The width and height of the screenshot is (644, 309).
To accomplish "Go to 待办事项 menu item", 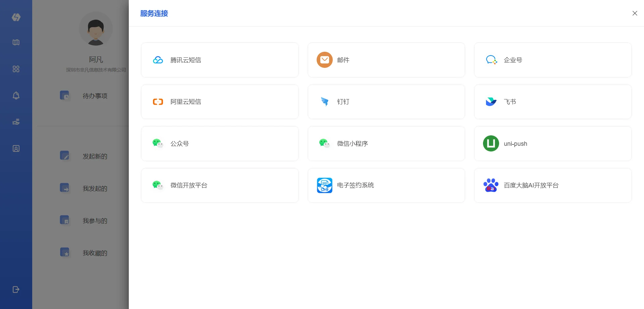I will pyautogui.click(x=95, y=96).
